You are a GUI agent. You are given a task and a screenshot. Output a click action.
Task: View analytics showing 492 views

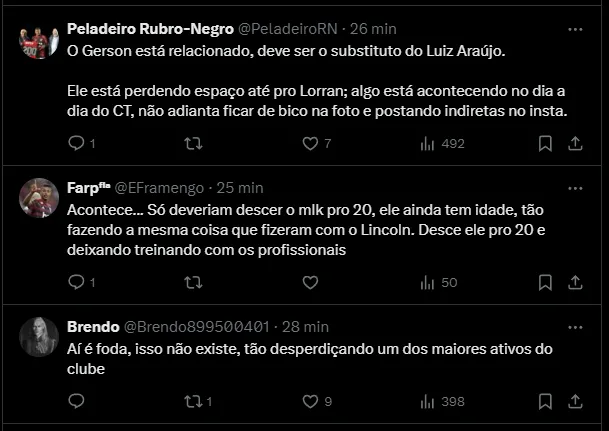point(442,144)
